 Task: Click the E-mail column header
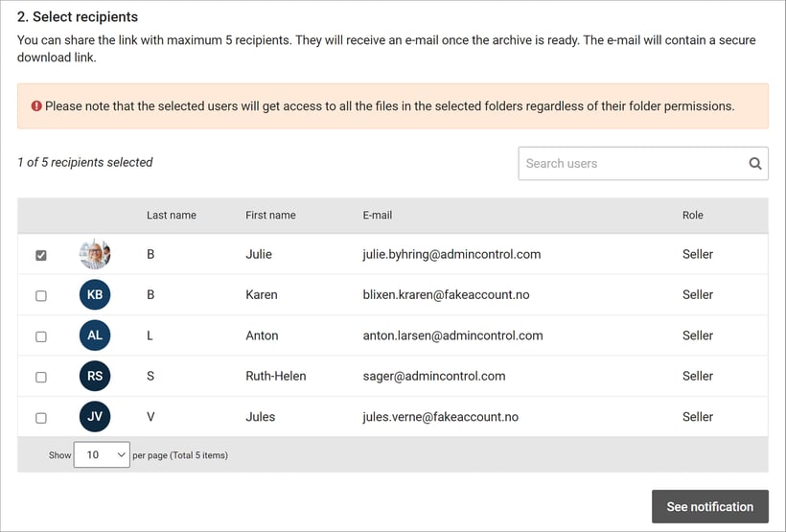point(378,216)
